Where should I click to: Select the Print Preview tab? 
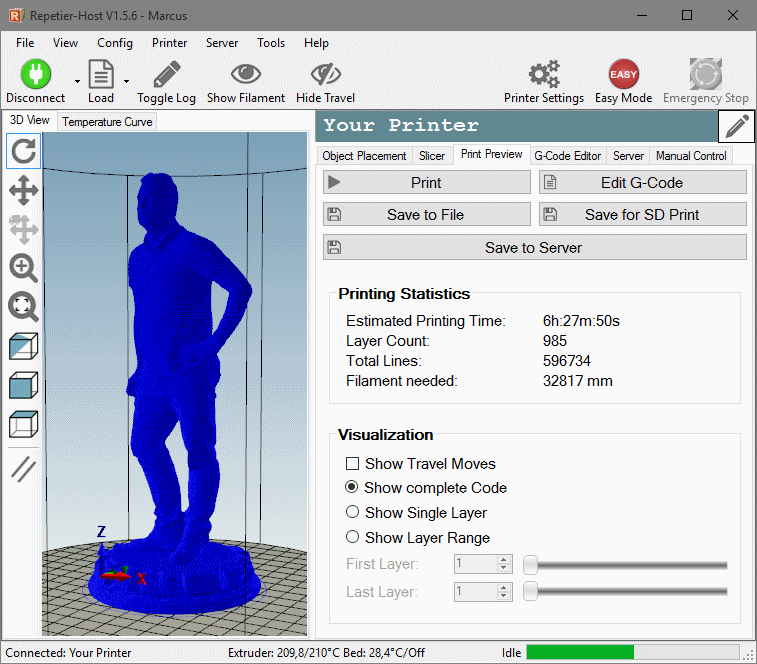coord(491,155)
